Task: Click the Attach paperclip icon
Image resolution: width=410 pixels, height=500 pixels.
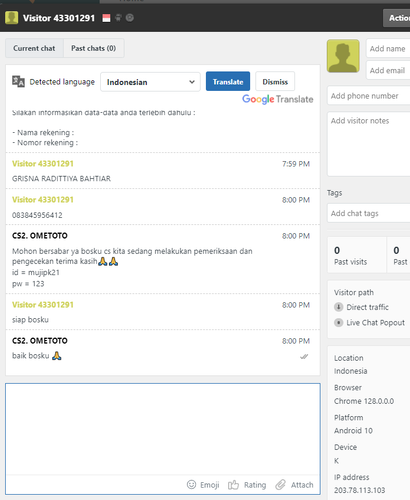Action: tap(280, 485)
